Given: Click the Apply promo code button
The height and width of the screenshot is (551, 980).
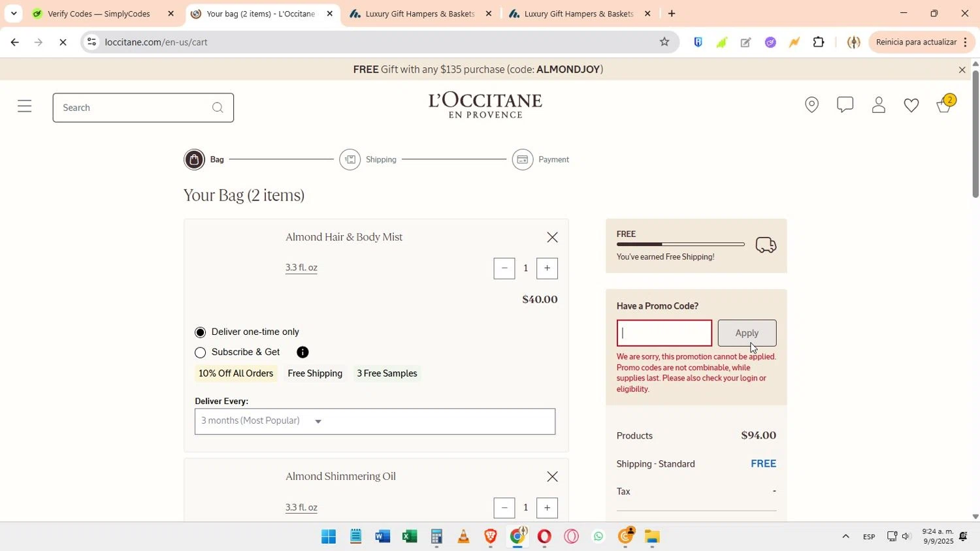Looking at the screenshot, I should pos(747,333).
